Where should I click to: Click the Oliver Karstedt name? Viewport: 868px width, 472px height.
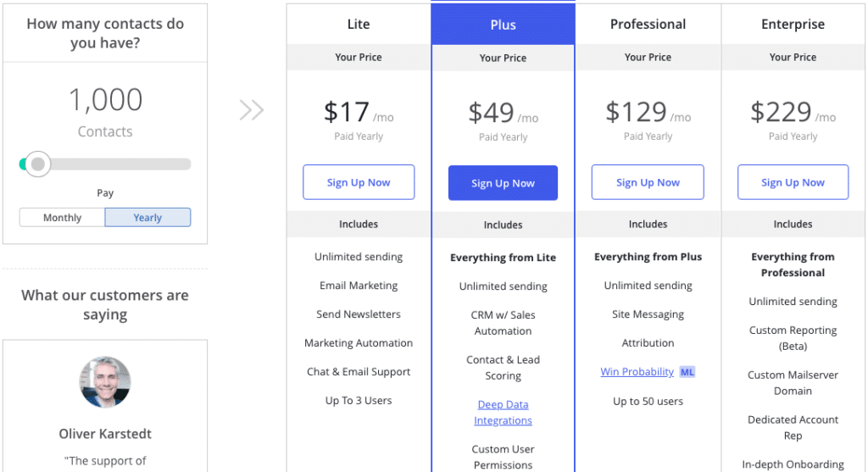[105, 434]
